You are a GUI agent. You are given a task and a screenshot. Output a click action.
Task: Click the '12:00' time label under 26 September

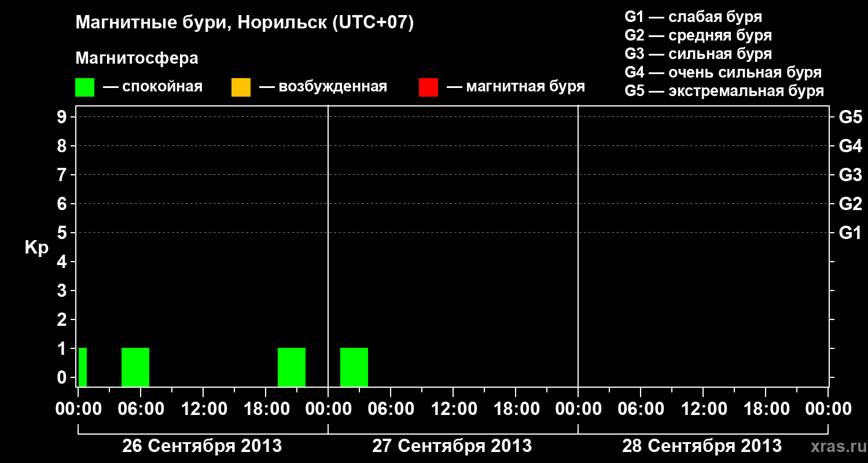pos(203,409)
